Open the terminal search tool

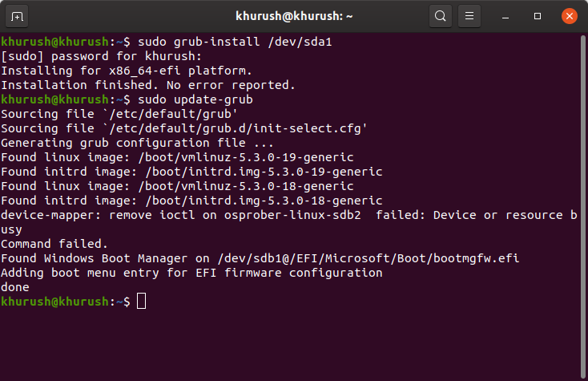441,16
